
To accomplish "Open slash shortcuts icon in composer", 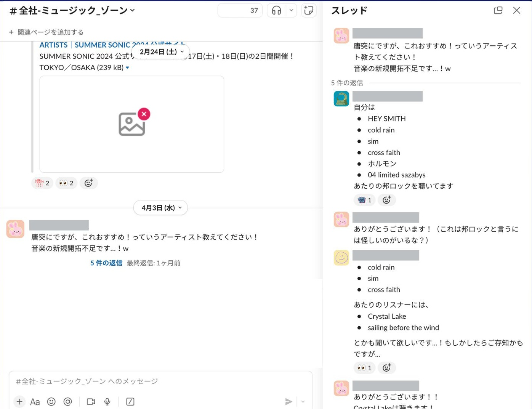I will click(x=130, y=402).
